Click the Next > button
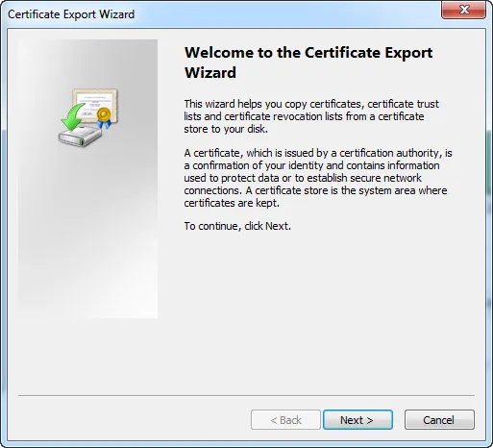This screenshot has width=493, height=448. coord(357,419)
